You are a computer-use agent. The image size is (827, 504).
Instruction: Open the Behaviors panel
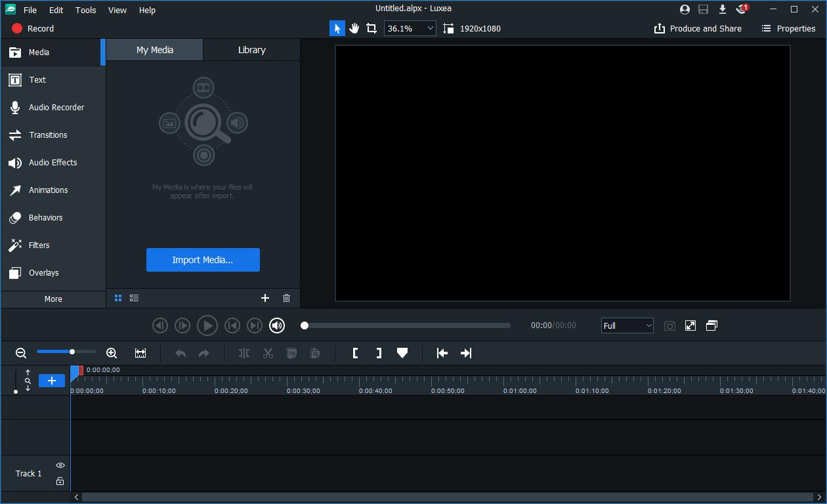click(53, 218)
